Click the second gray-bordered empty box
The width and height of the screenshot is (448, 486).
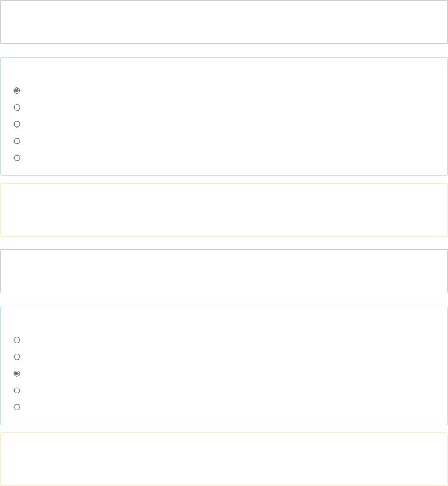pyautogui.click(x=224, y=271)
